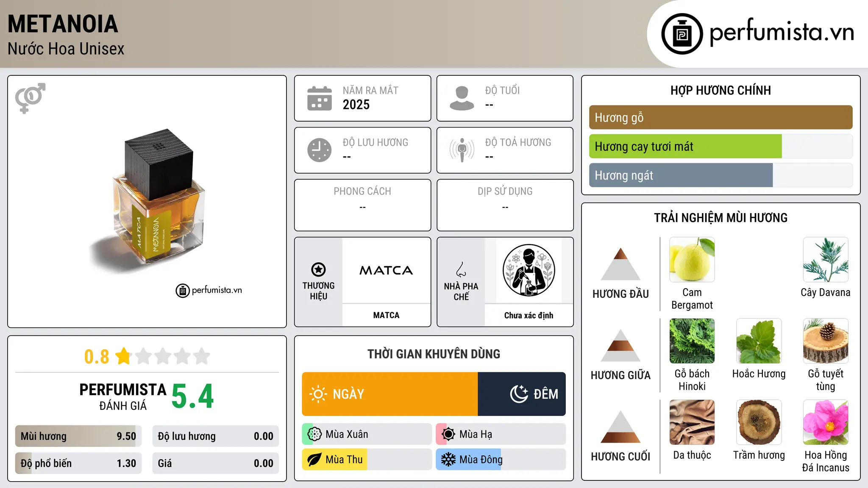Screen dimensions: 868x488
Task: Click the perfumer illustration icon
Action: click(529, 270)
